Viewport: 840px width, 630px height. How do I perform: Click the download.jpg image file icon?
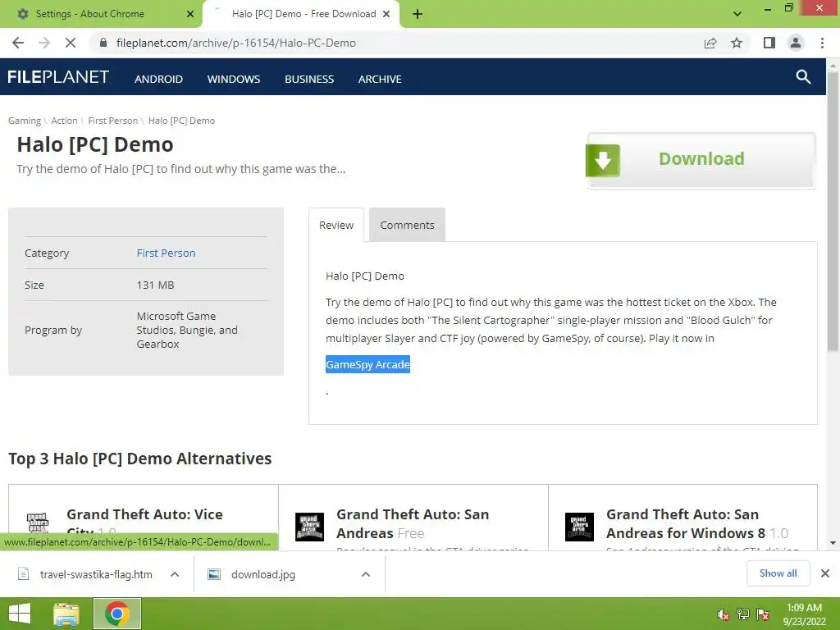click(214, 574)
